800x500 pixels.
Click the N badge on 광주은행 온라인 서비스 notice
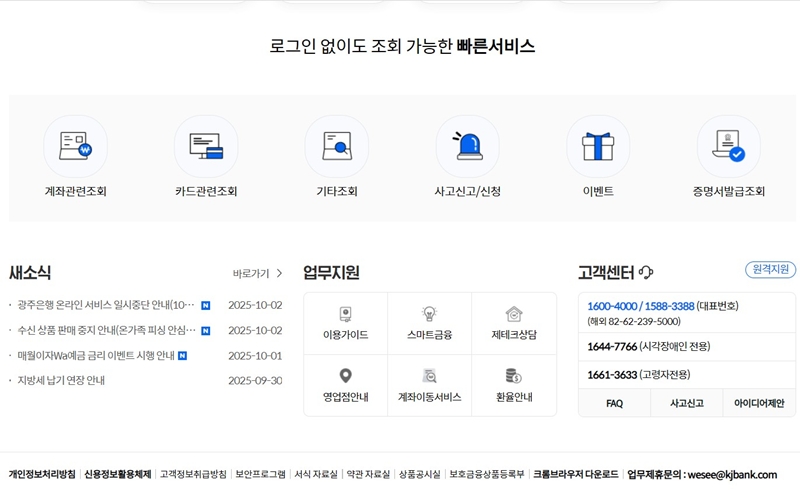(x=206, y=306)
